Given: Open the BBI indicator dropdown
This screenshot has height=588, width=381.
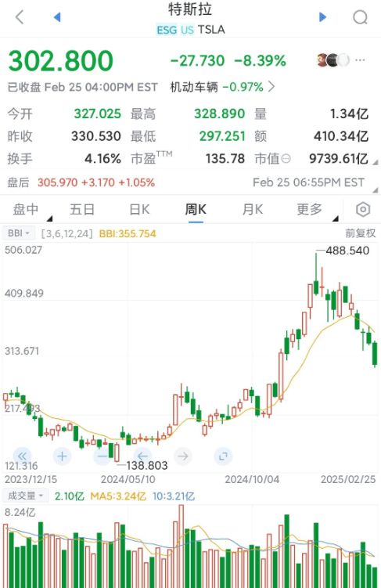Looking at the screenshot, I should coord(19,233).
